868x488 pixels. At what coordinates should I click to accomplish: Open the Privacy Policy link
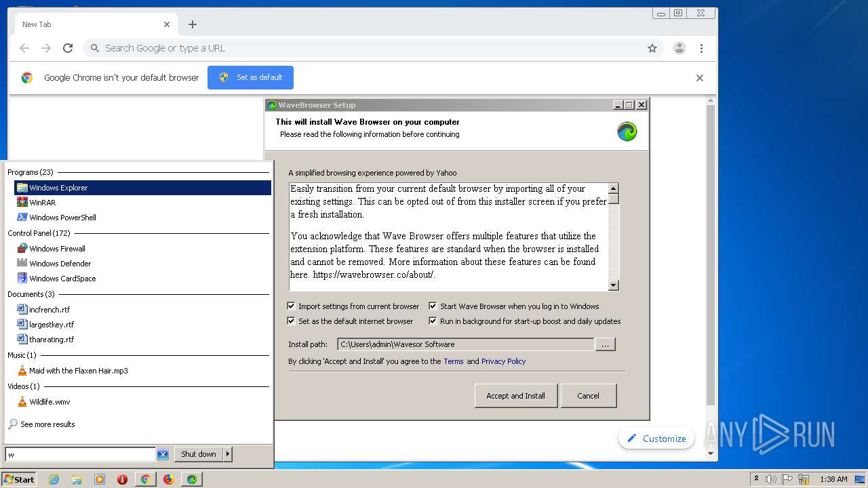(x=503, y=361)
